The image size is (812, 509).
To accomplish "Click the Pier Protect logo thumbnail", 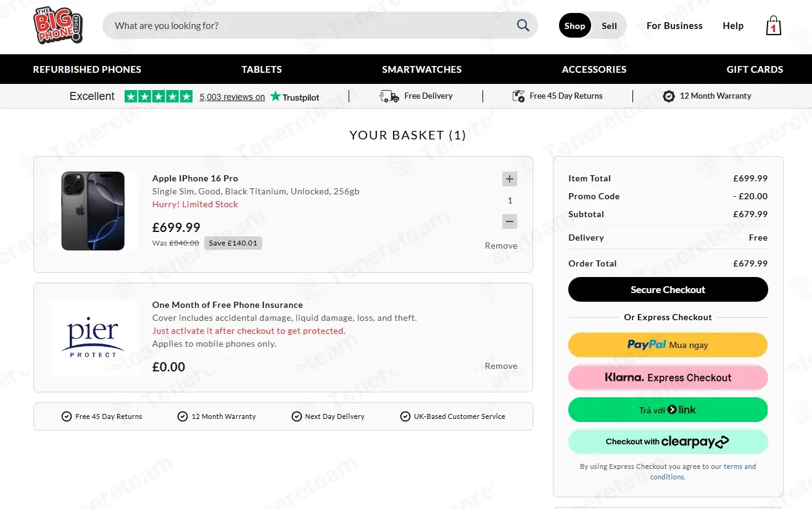I will (x=93, y=338).
